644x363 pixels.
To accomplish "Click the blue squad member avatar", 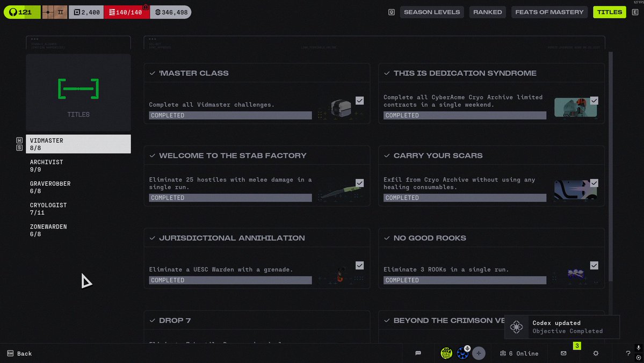I will coord(463,353).
